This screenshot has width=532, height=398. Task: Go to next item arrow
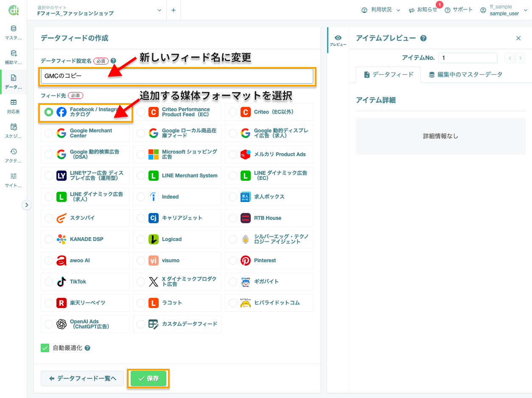(x=520, y=58)
